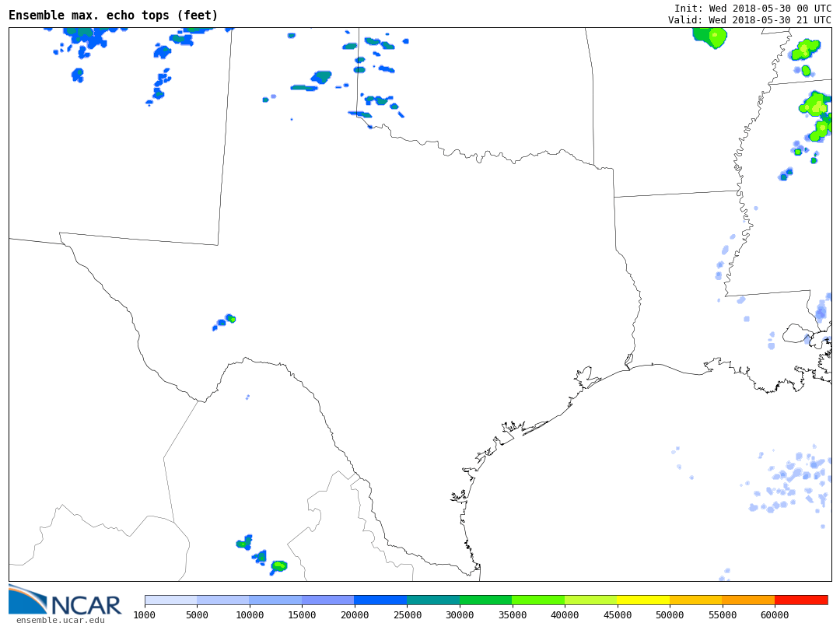
Task: Pick the blue swatch between 20000 and 25000
Action: pos(380,600)
